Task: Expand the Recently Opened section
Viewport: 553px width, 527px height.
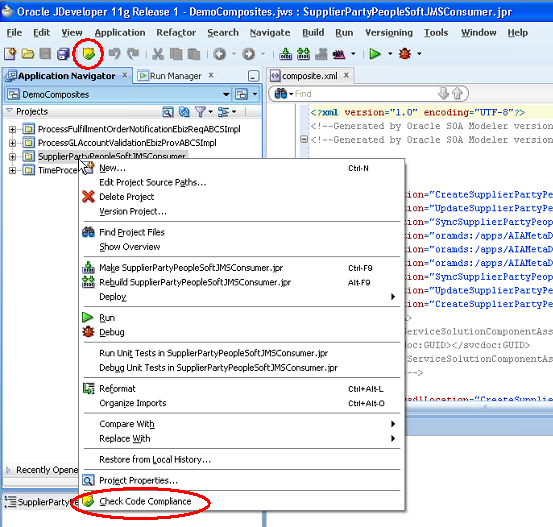Action: click(x=8, y=470)
